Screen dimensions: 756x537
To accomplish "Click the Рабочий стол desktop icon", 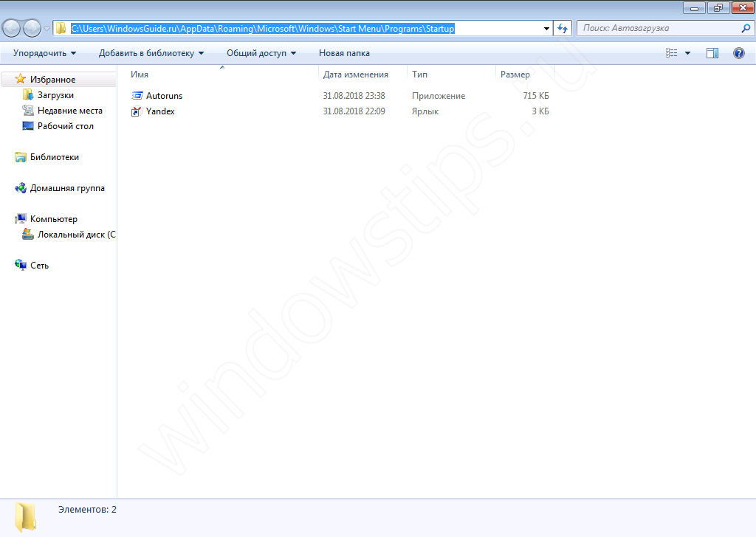I will coord(28,125).
